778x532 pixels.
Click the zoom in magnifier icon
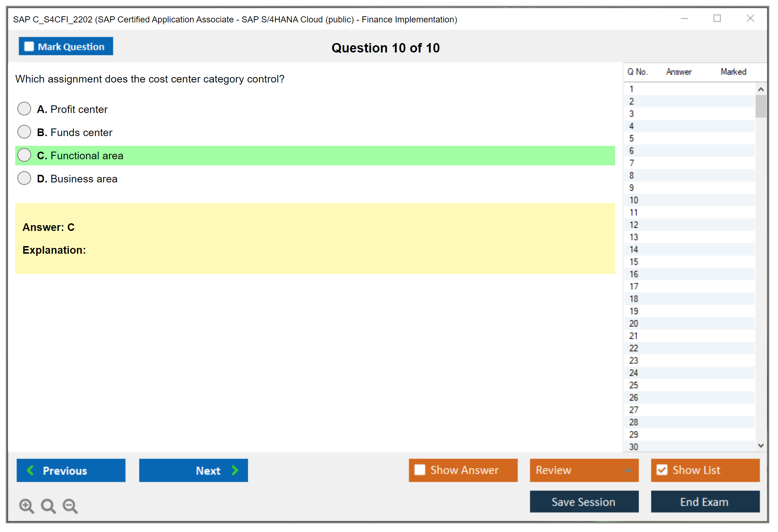[x=26, y=506]
